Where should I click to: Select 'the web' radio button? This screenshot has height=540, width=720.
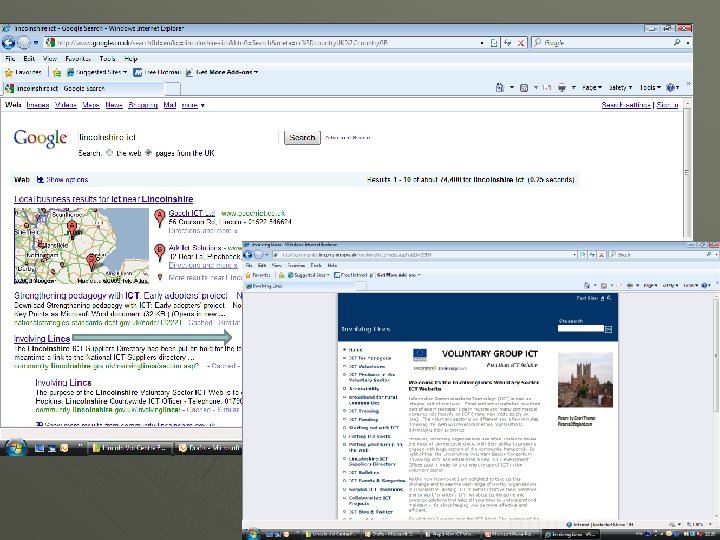109,153
